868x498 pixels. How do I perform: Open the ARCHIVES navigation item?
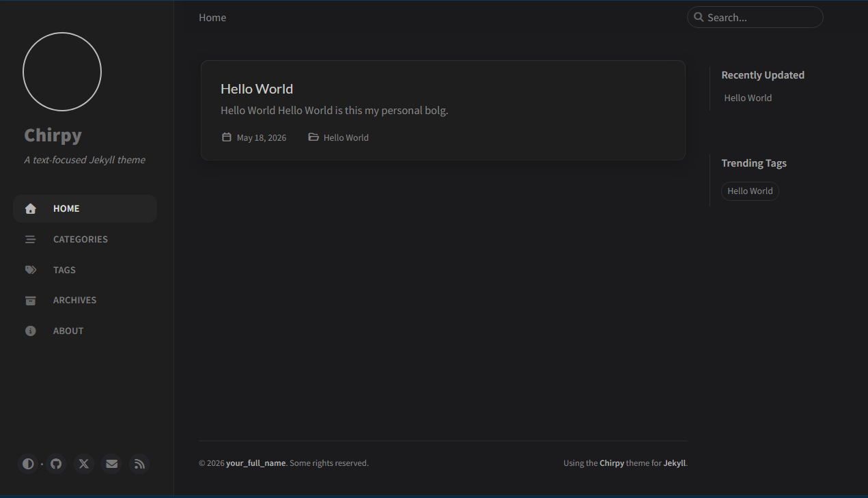(x=85, y=301)
